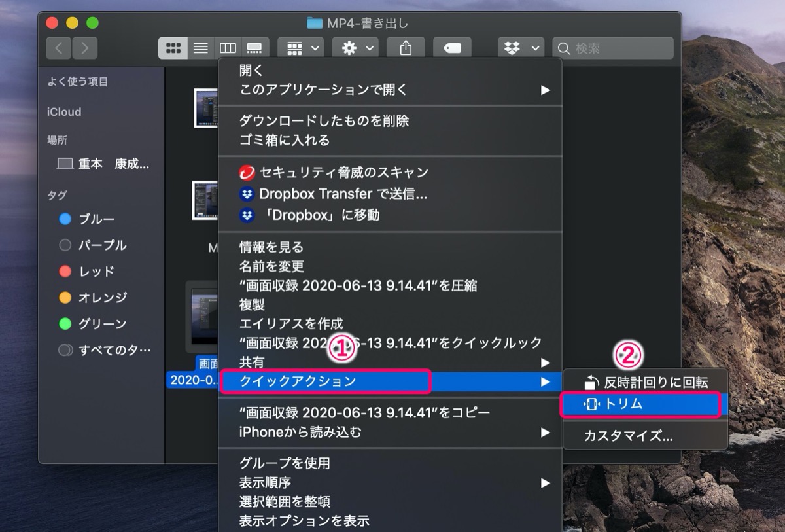This screenshot has width=785, height=532.
Task: Go back using the left arrow
Action: click(x=59, y=48)
